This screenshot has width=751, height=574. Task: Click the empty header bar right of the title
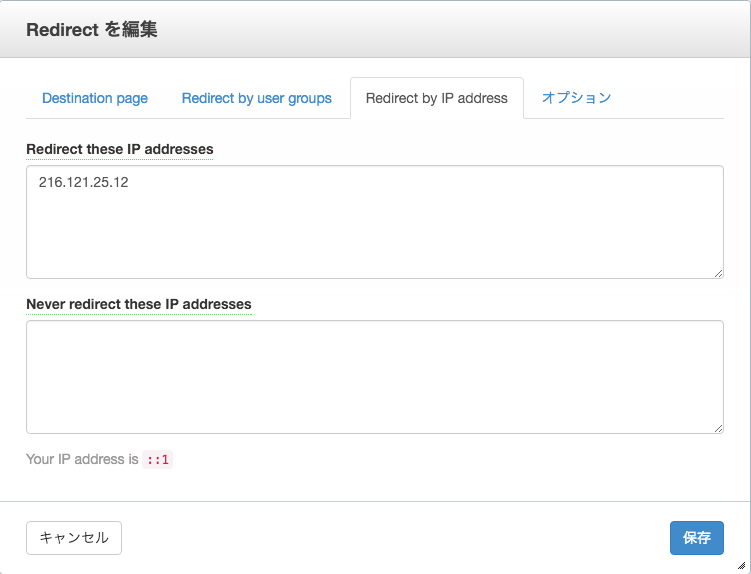tap(450, 30)
